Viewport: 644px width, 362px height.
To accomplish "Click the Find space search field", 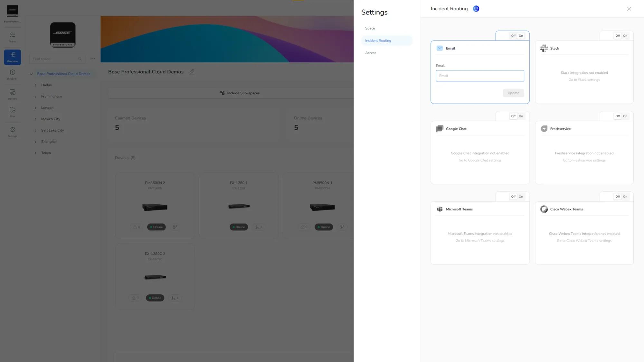I will 57,59.
